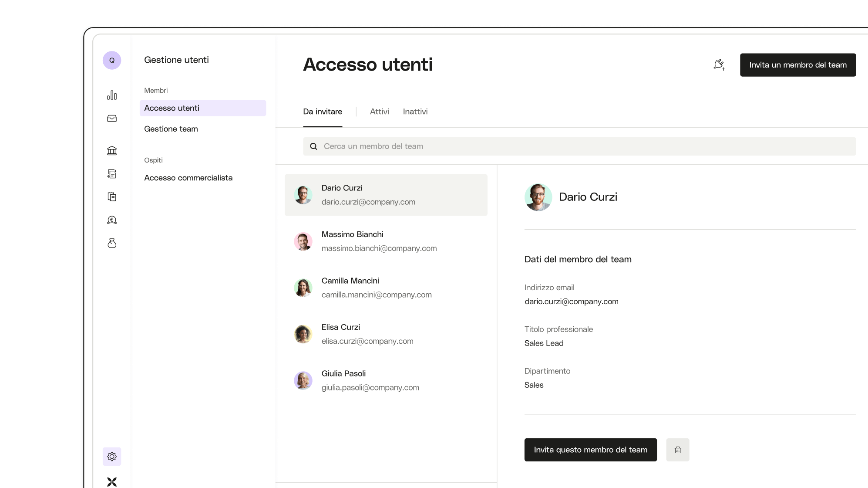Image resolution: width=868 pixels, height=488 pixels.
Task: Focus the Cerca un membro search field
Action: coord(579,146)
